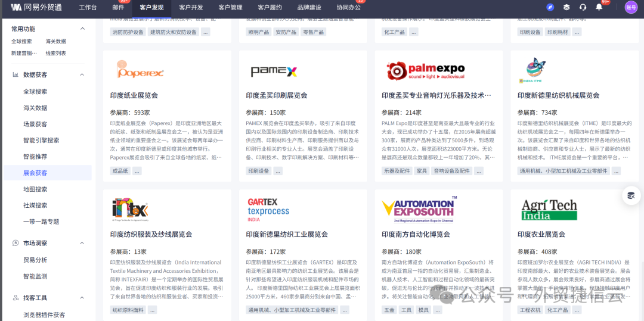This screenshot has width=644, height=321.
Task: Open the 邮件 top menu
Action: point(118,7)
